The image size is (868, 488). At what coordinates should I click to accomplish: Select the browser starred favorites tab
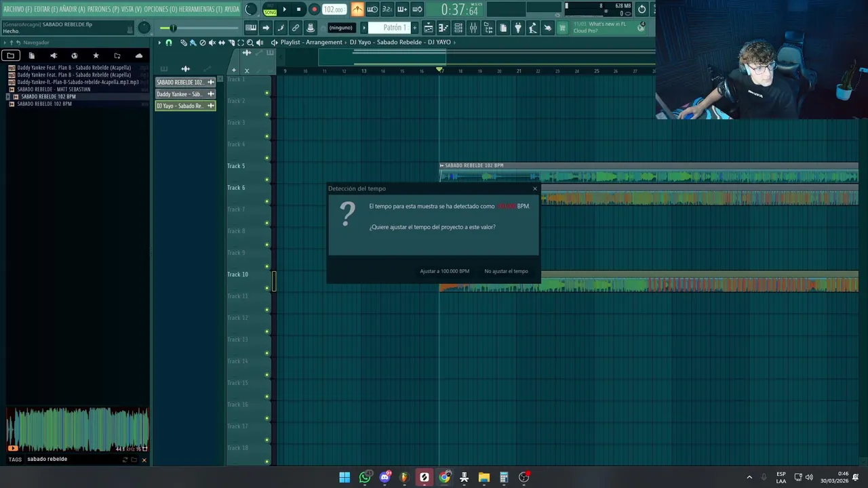pyautogui.click(x=96, y=56)
